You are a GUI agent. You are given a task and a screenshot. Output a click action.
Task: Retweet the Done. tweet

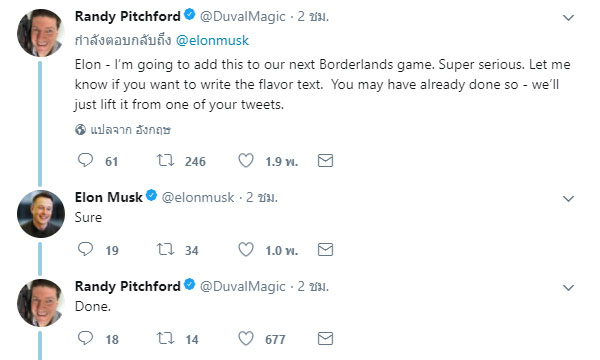165,338
